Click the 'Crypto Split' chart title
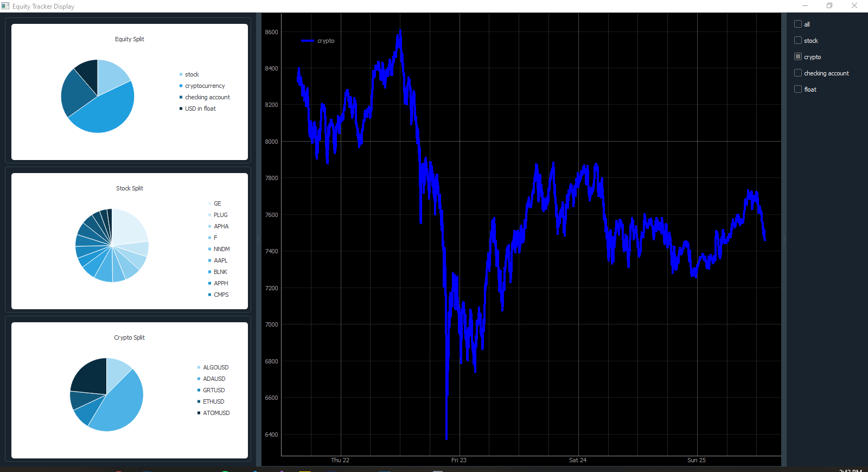 tap(130, 337)
